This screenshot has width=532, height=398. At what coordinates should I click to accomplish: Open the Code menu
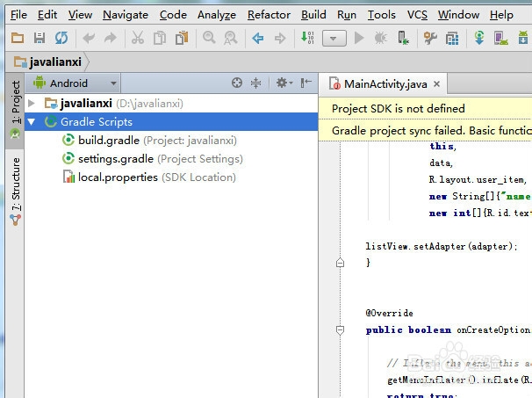click(x=173, y=15)
